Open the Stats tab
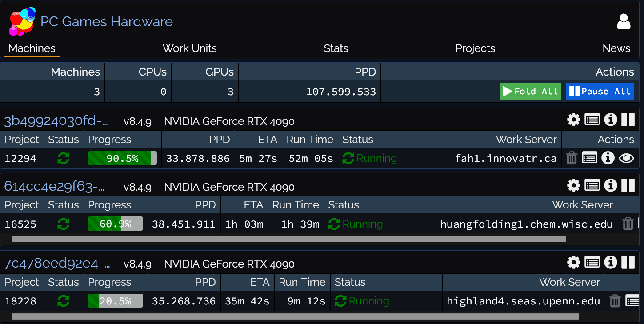 [x=336, y=48]
